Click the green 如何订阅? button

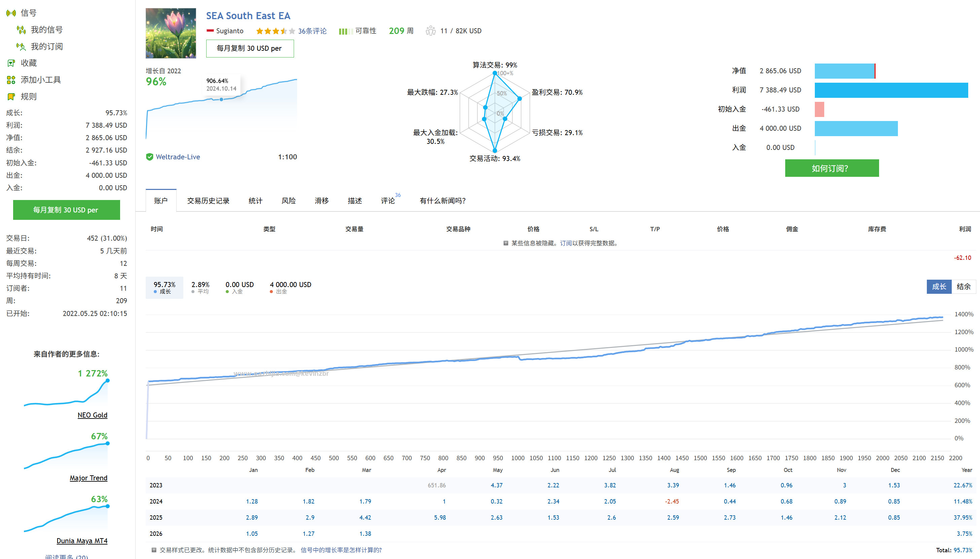832,168
